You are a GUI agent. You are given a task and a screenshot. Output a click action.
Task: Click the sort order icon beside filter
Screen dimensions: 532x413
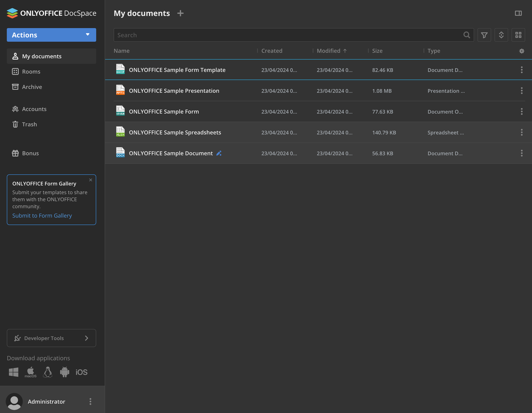pyautogui.click(x=501, y=35)
